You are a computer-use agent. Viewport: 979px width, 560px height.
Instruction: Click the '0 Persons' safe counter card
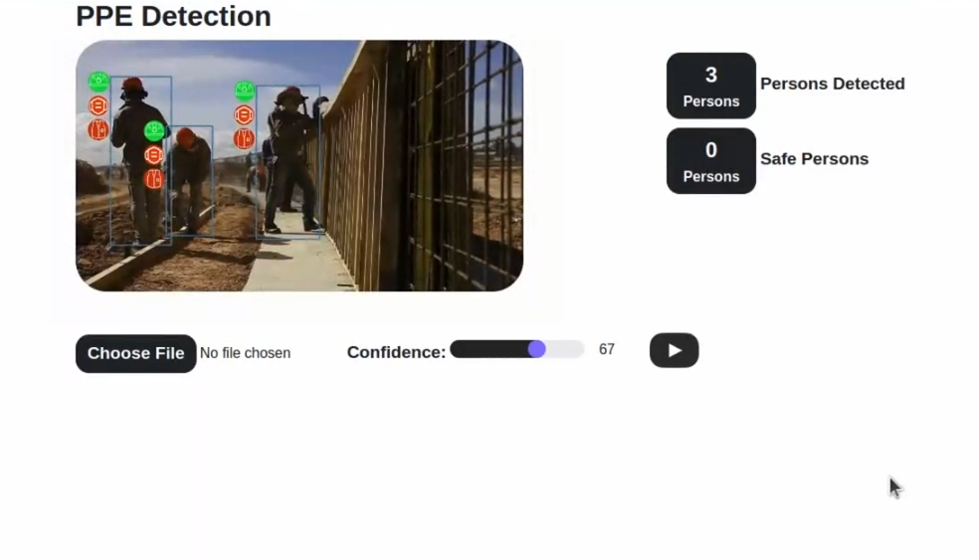pyautogui.click(x=711, y=161)
